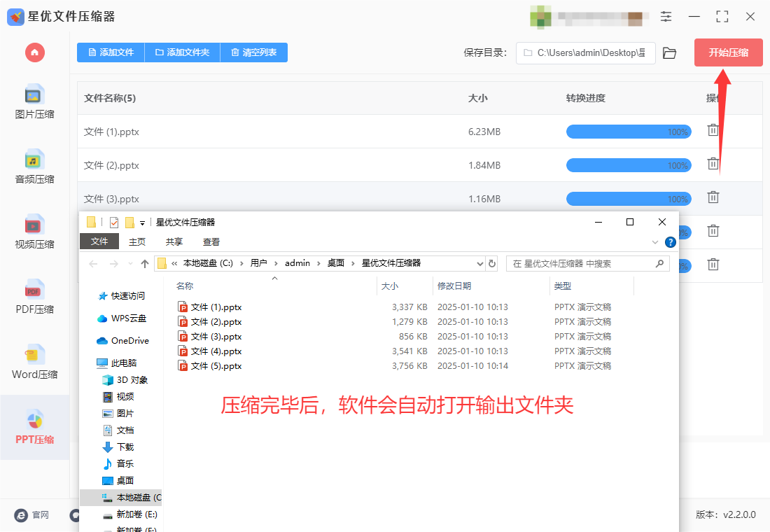Click Explorer forward navigation arrow
The image size is (770, 532).
(x=114, y=264)
